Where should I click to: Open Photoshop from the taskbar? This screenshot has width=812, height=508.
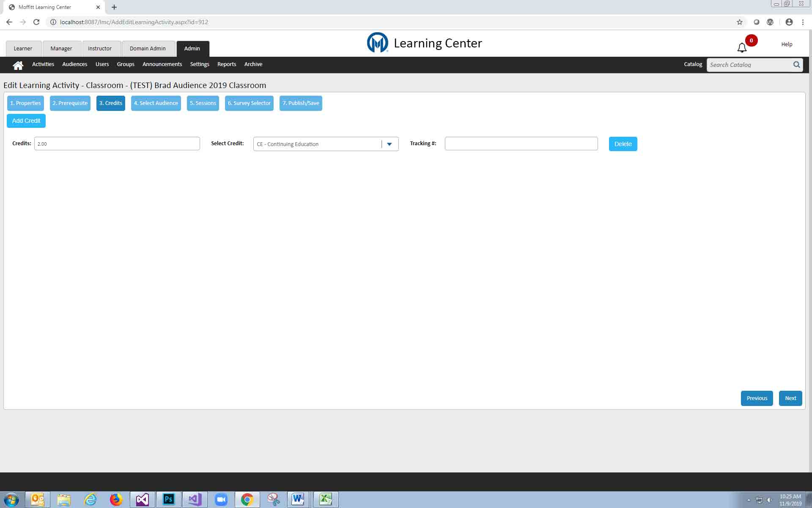click(x=168, y=500)
